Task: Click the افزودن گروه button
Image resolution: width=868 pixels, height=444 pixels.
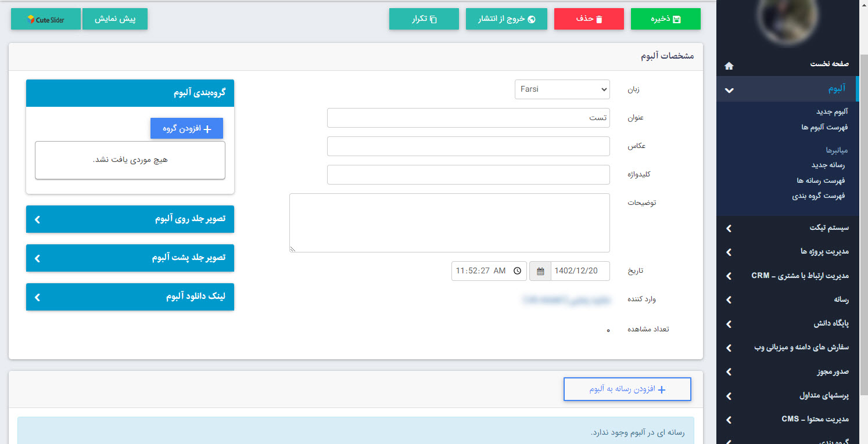Action: click(186, 129)
